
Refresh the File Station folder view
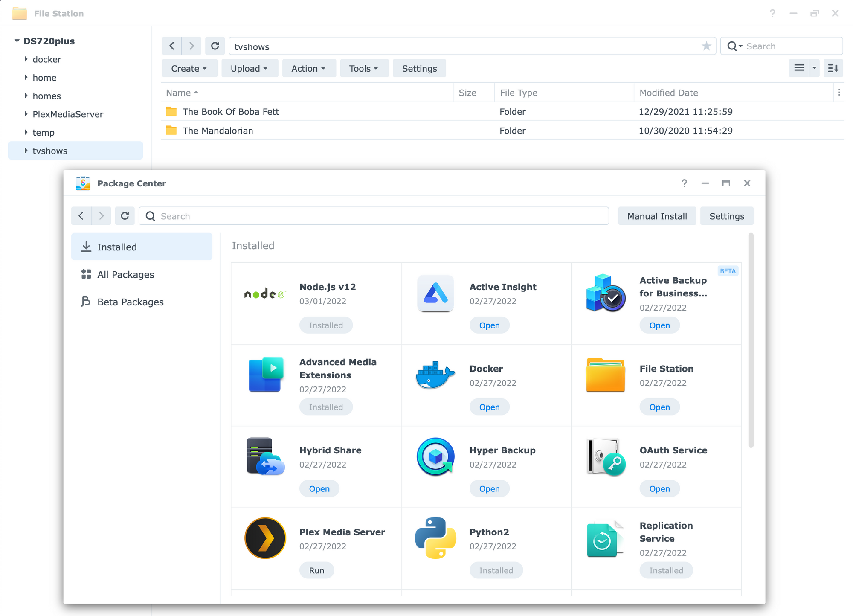tap(215, 46)
